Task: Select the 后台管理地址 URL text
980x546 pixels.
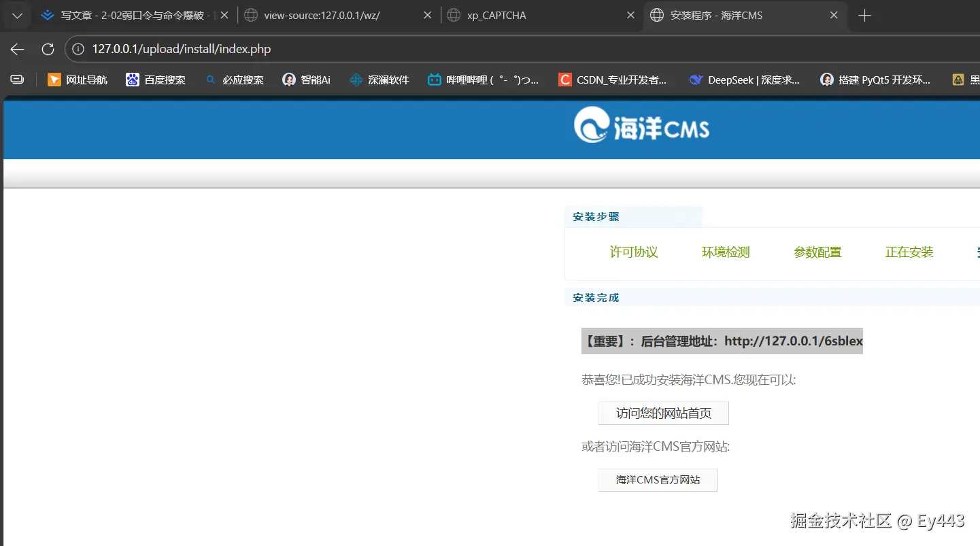Action: click(794, 341)
